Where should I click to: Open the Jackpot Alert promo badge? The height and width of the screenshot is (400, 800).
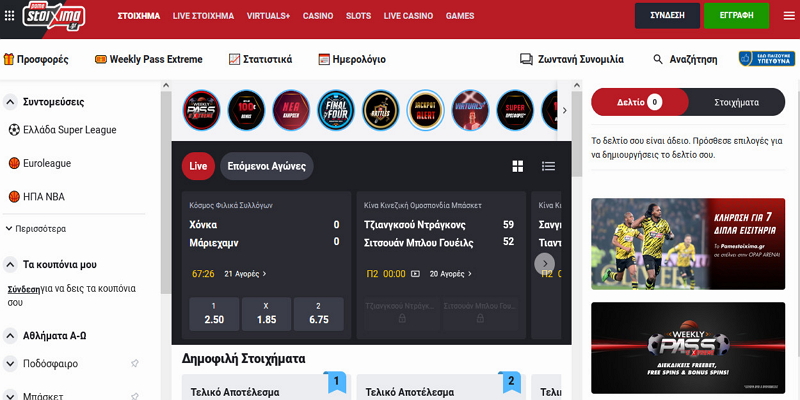[x=426, y=111]
